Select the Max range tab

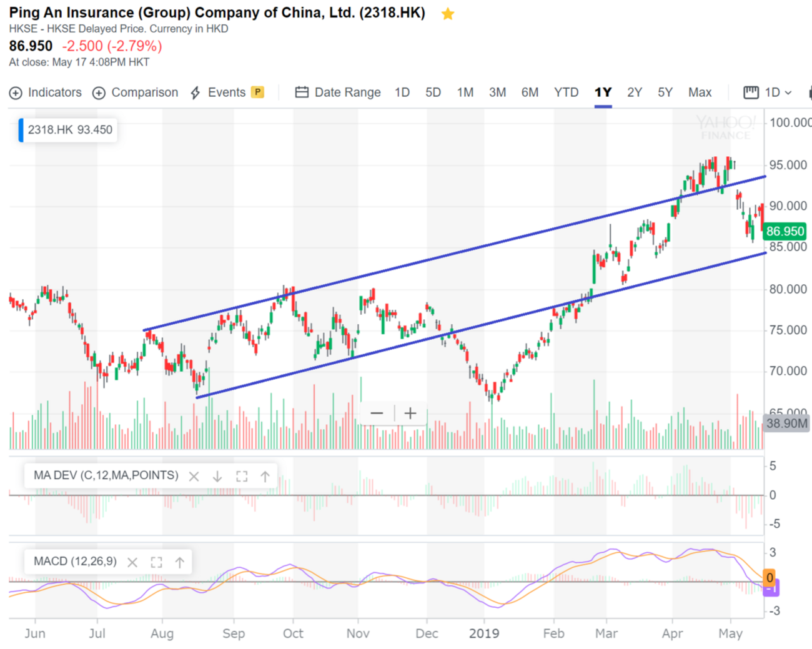pyautogui.click(x=700, y=92)
